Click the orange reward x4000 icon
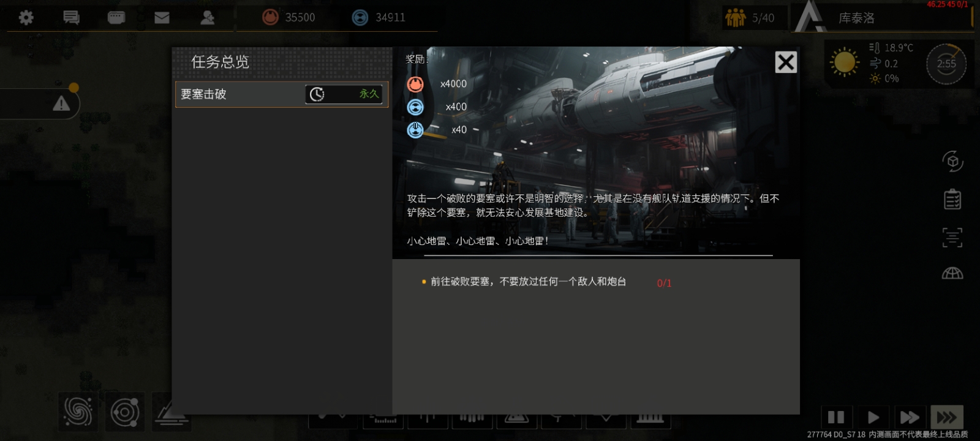 pyautogui.click(x=415, y=84)
